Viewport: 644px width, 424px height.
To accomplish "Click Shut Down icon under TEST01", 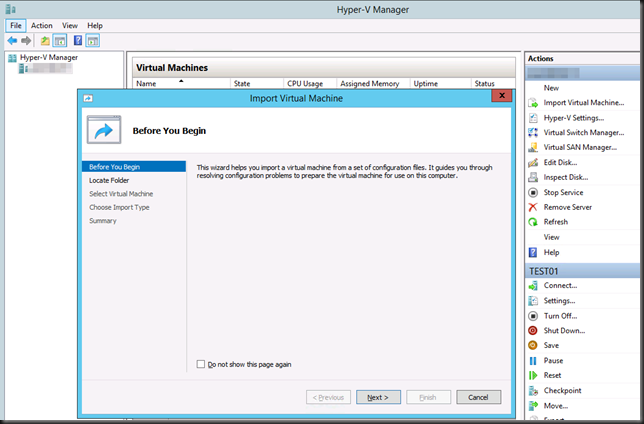I will pos(533,331).
